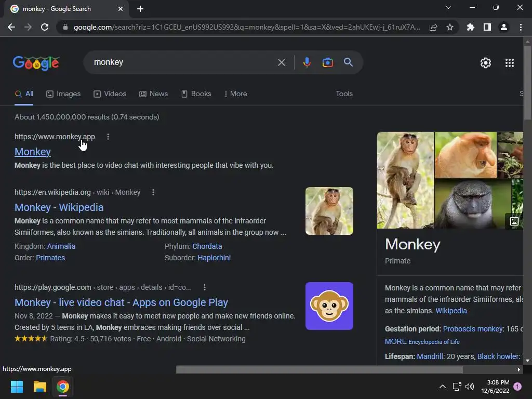Open the taskbar clock and date
This screenshot has height=399, width=532.
(495, 387)
